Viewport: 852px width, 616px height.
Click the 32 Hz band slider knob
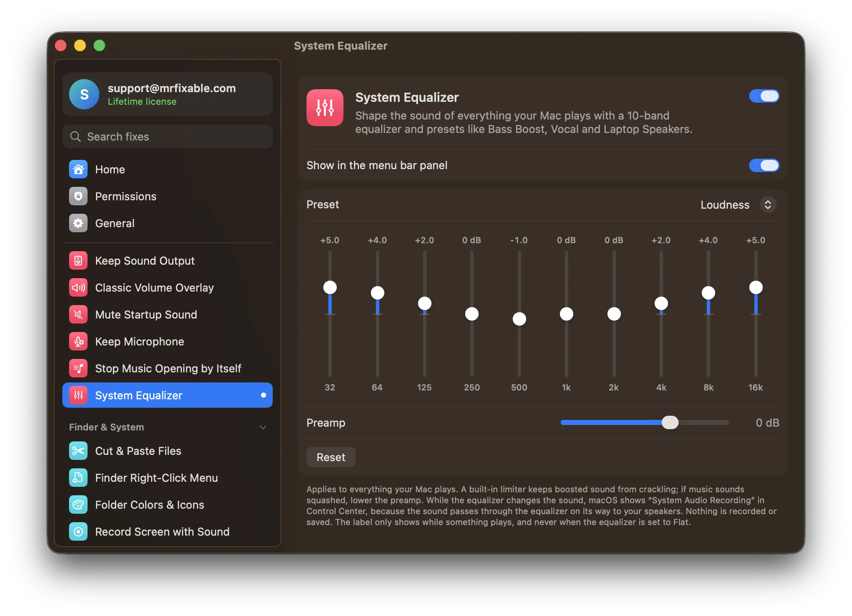330,287
